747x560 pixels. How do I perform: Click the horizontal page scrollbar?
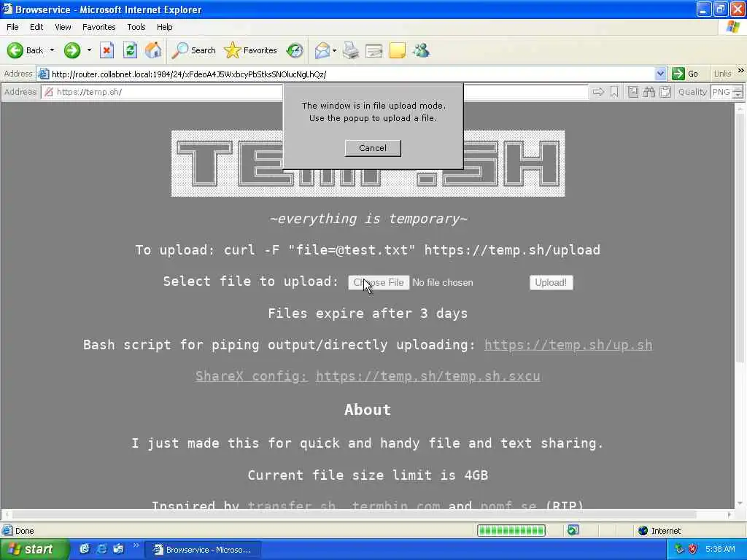368,514
